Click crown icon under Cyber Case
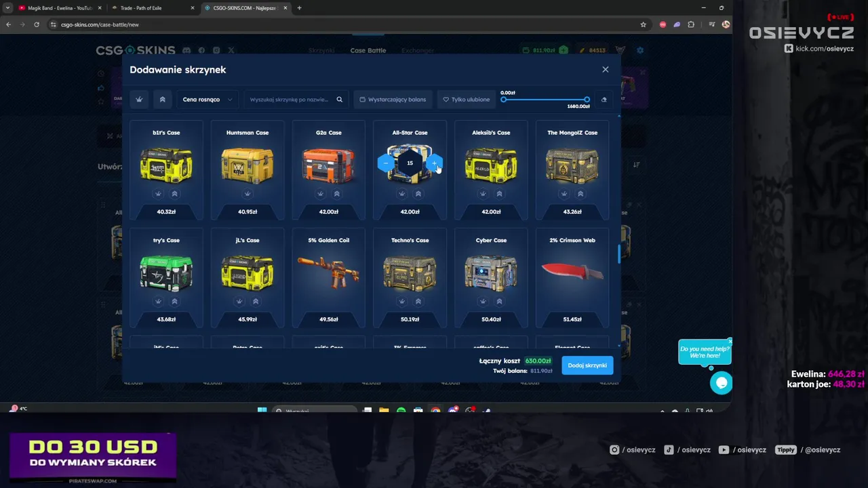The height and width of the screenshot is (488, 868). tap(483, 302)
